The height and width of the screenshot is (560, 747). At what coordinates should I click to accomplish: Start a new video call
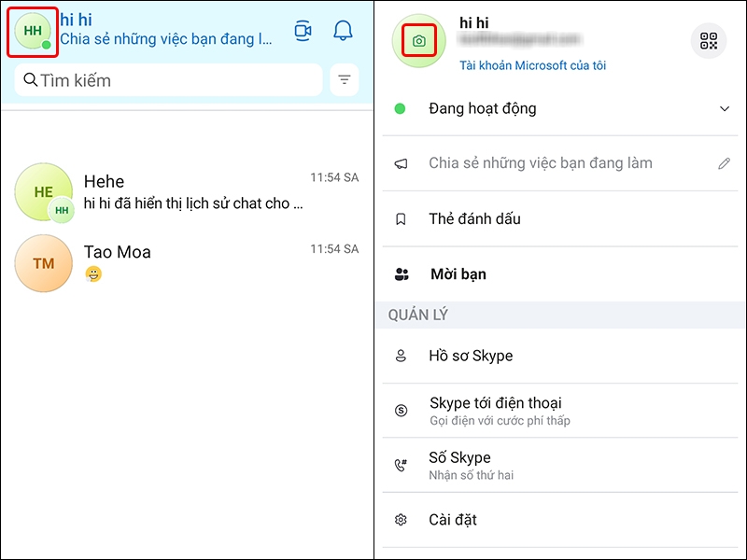click(301, 30)
